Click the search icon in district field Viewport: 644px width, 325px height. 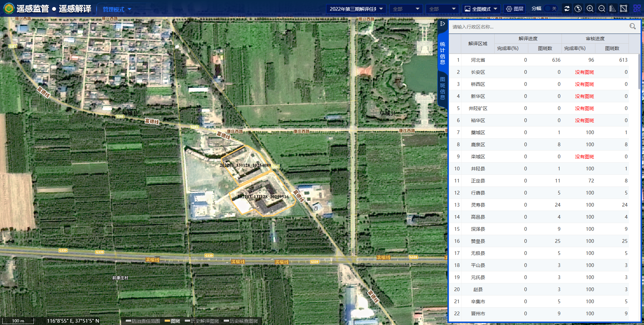(632, 26)
